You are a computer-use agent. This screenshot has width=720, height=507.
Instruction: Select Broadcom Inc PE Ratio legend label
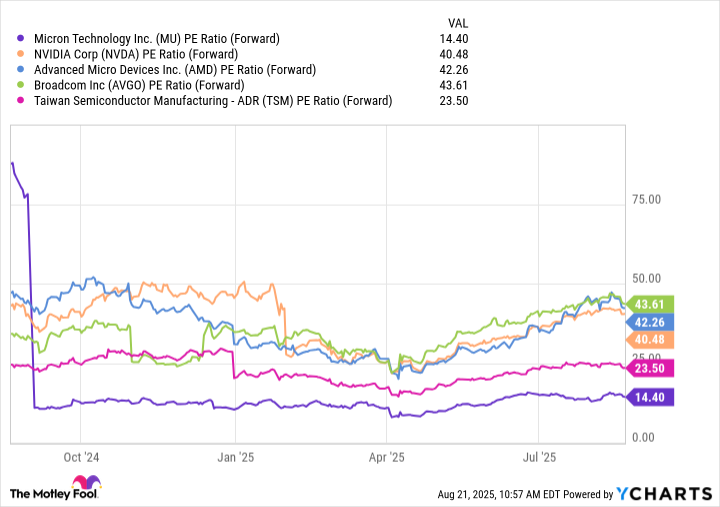coord(144,85)
